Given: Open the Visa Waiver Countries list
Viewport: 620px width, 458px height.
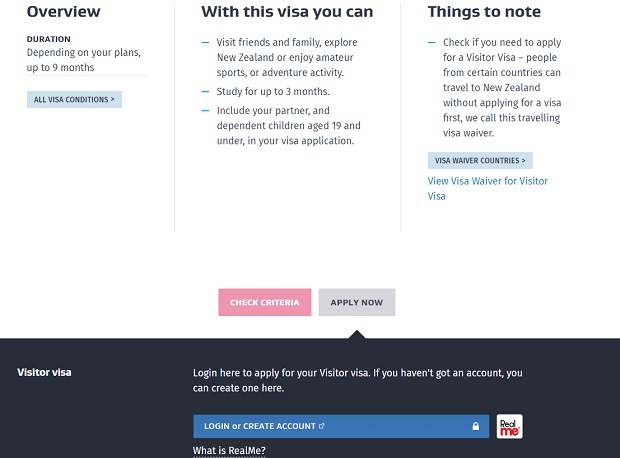Looking at the screenshot, I should 480,160.
